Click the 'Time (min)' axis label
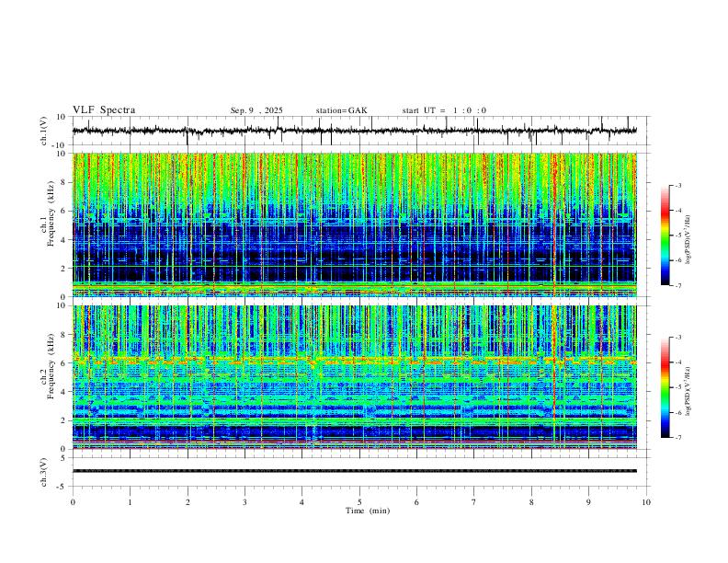Screen dimensions: 728x563 tap(368, 511)
